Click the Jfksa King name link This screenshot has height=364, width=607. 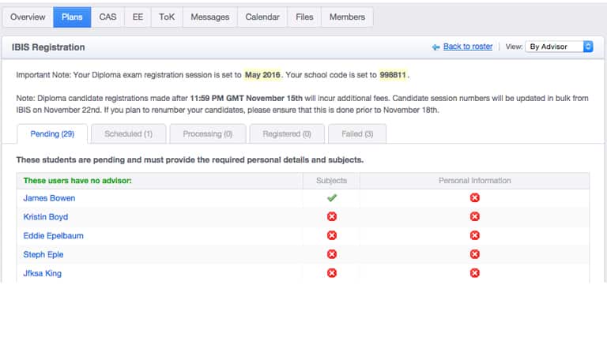point(42,273)
